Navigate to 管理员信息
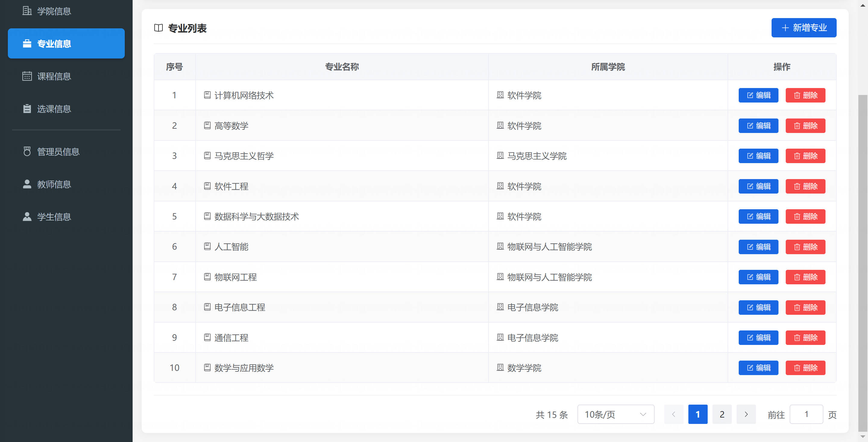 (x=66, y=152)
